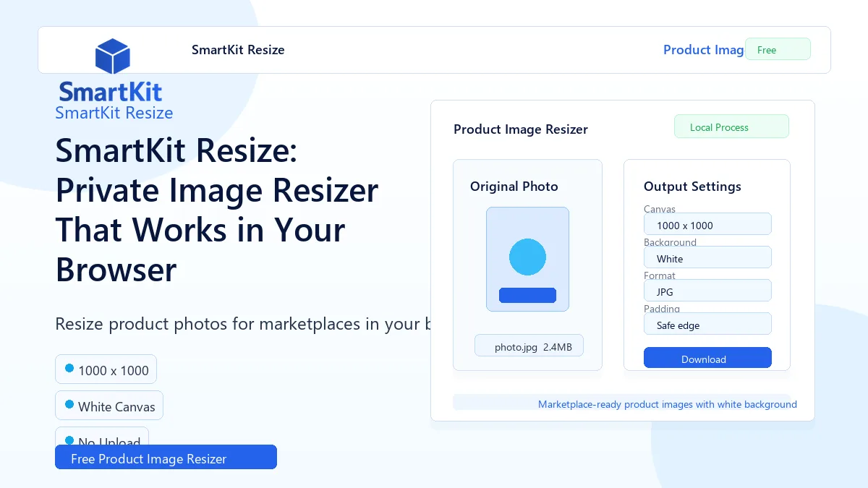Click the blue Download button

point(707,358)
